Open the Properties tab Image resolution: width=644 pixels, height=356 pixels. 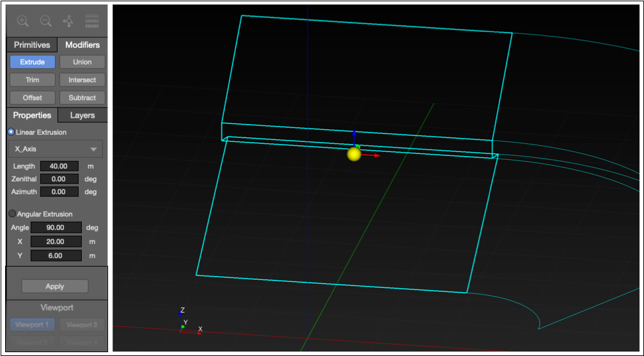click(32, 116)
